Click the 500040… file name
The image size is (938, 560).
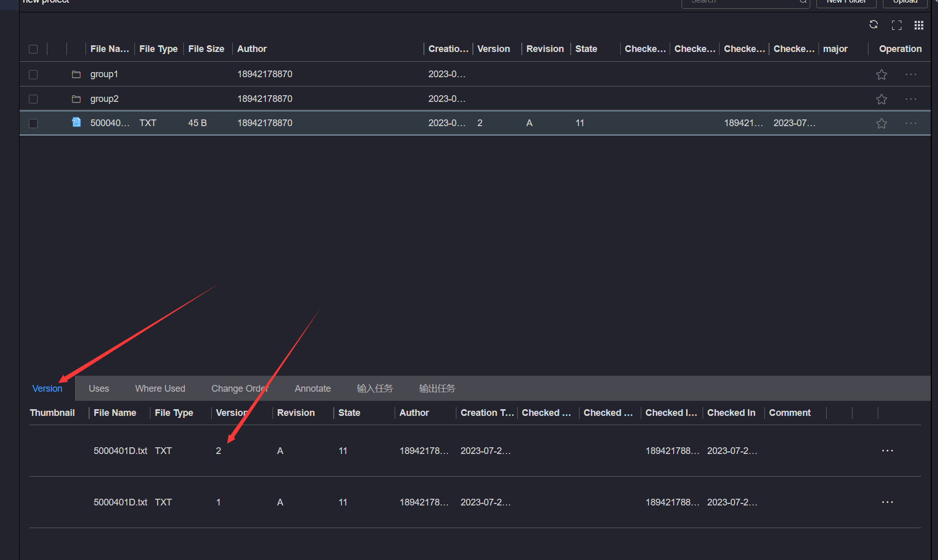[110, 123]
